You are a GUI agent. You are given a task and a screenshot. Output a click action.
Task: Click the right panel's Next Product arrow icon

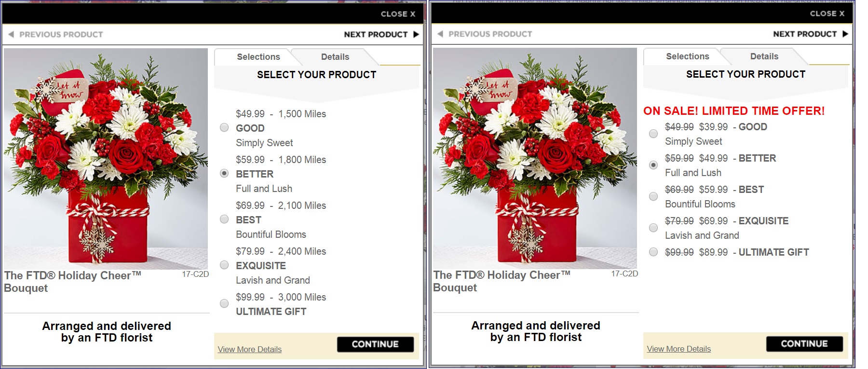[845, 34]
